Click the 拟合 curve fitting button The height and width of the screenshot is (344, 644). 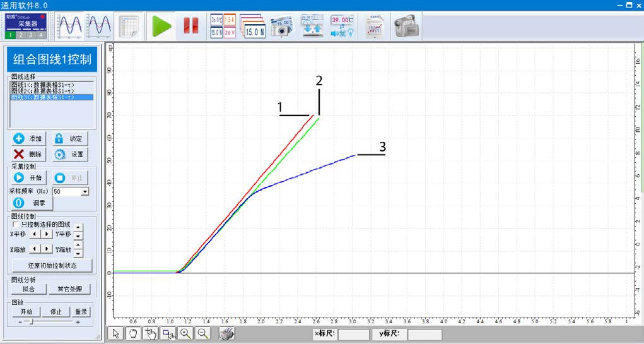[28, 289]
